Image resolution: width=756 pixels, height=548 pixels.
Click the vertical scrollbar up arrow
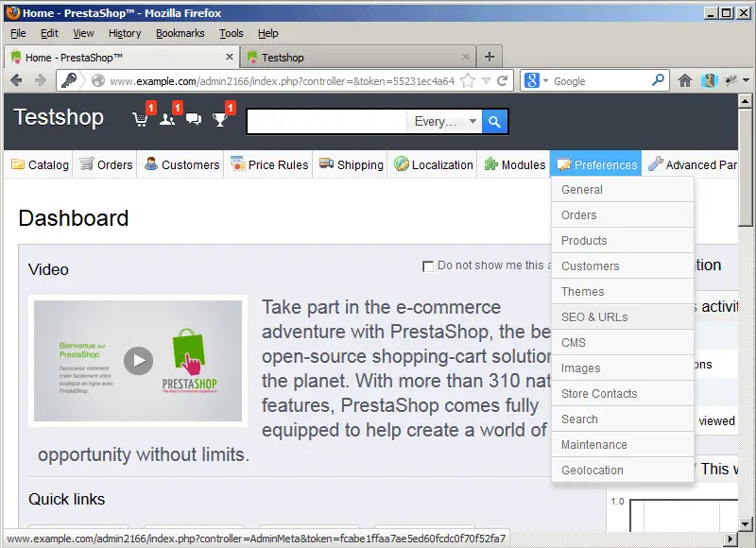(x=745, y=101)
